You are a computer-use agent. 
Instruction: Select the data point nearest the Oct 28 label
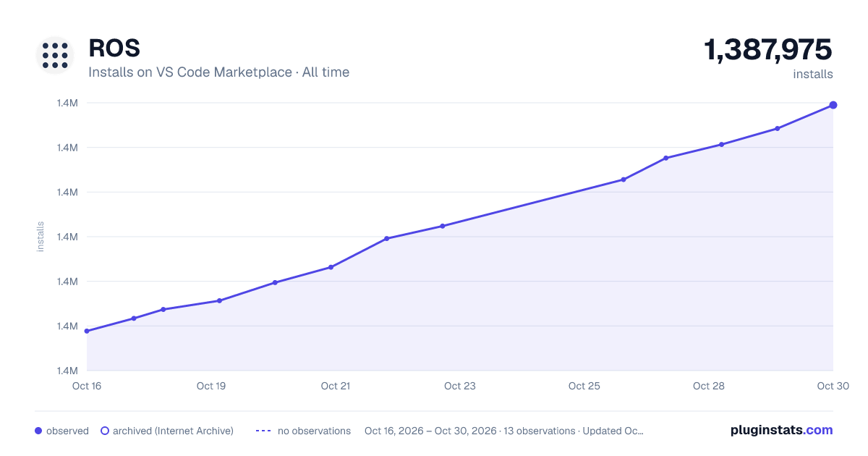[x=722, y=145]
